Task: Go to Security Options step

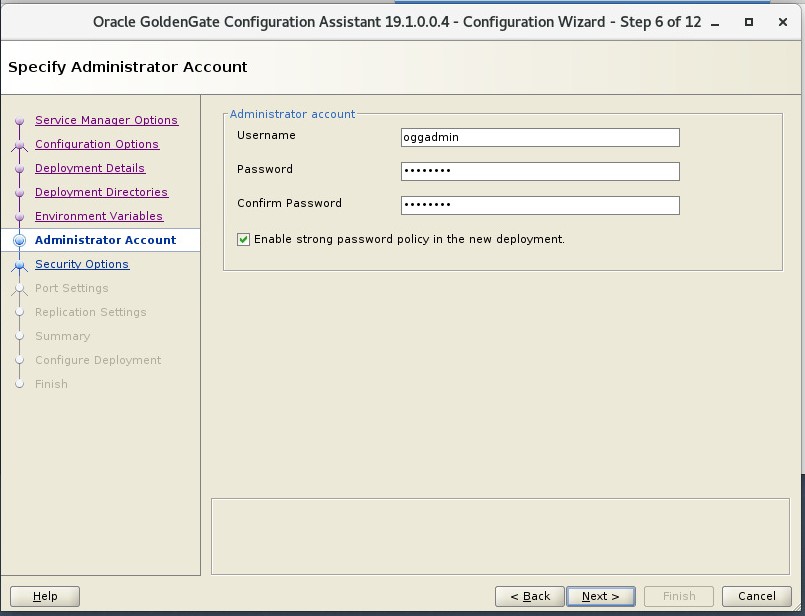Action: (82, 264)
